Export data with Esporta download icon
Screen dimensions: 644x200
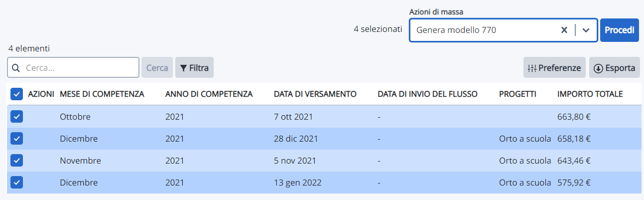[x=614, y=67]
